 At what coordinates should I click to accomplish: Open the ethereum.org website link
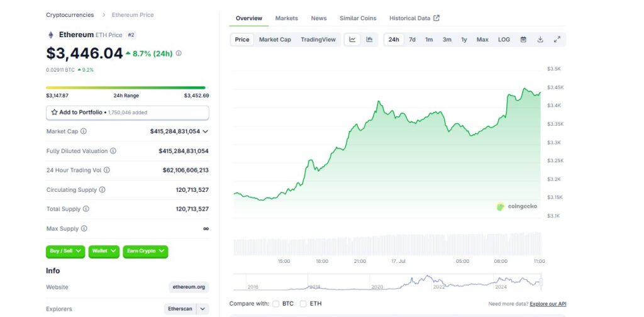(189, 287)
